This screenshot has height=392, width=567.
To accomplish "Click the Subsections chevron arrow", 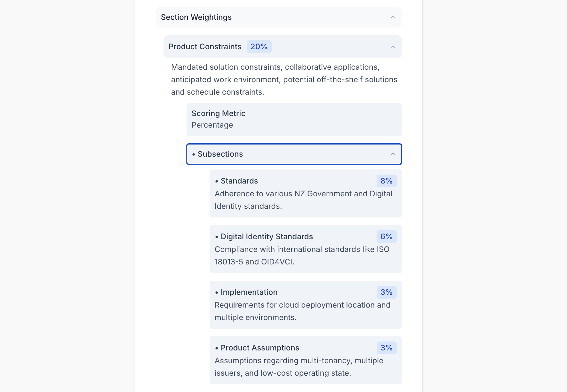I will tap(393, 154).
